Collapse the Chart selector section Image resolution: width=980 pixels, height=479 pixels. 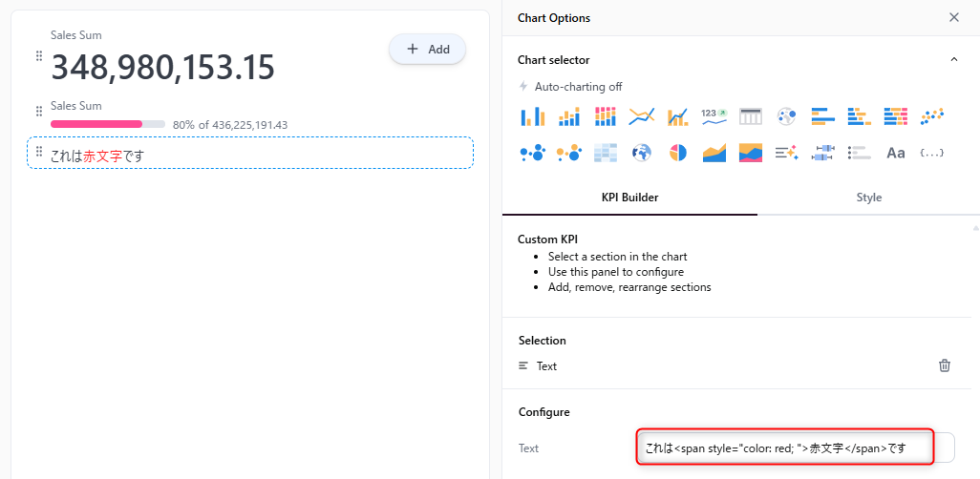[953, 59]
